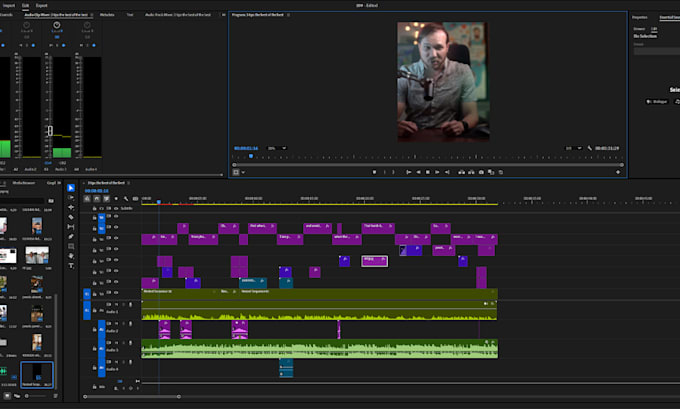
Task: Go to Out point in Program monitor
Action: click(447, 172)
